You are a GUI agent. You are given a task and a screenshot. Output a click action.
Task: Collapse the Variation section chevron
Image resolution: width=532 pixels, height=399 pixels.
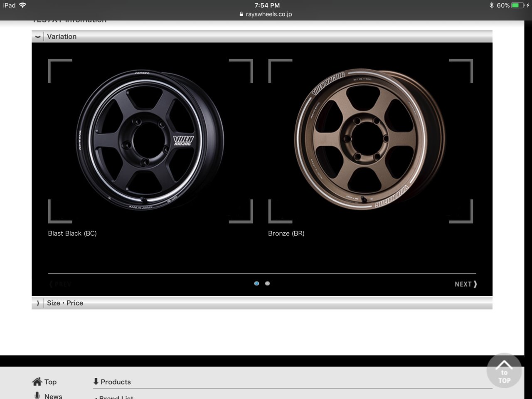click(x=38, y=37)
